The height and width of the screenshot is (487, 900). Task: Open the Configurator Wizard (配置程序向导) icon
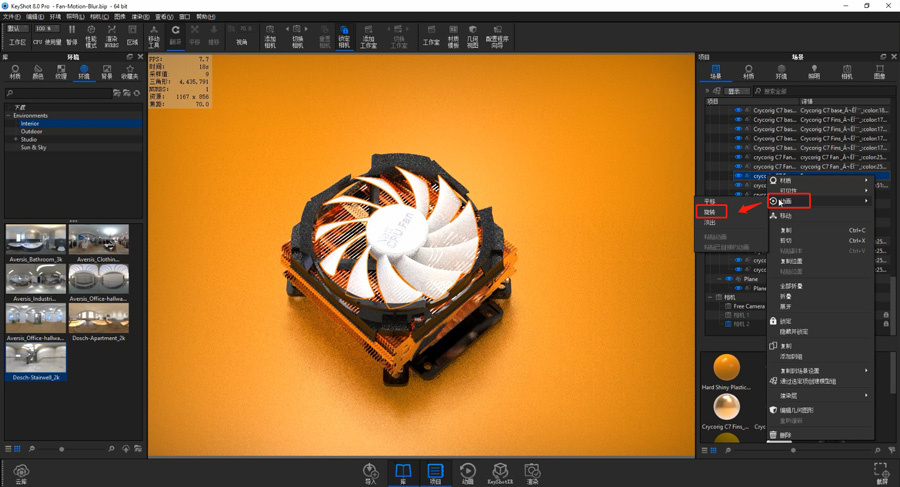[x=497, y=36]
